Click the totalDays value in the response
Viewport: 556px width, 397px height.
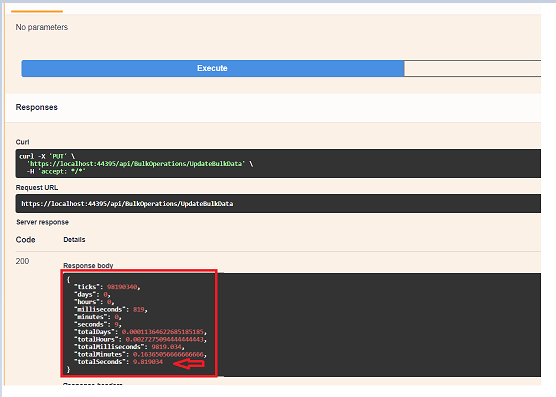click(163, 332)
